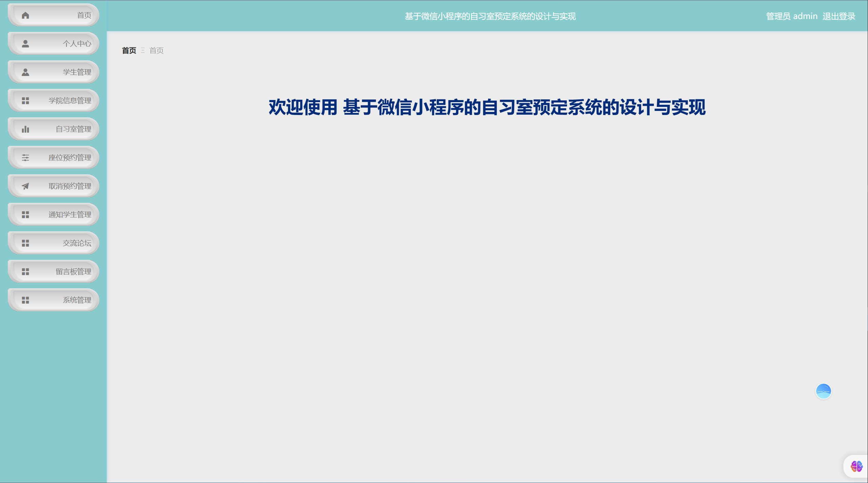Click the bar chart icon for 自习室管理
This screenshot has height=483, width=868.
click(x=25, y=129)
